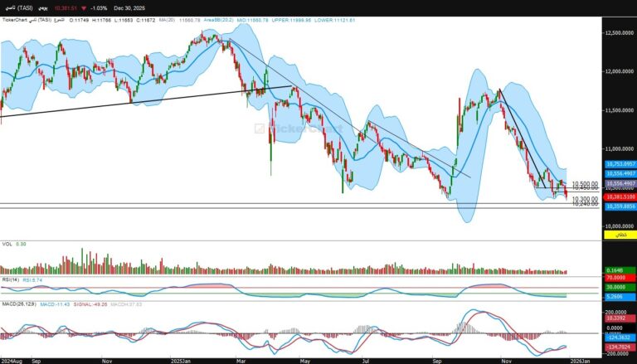Click the yellow linear scale badge
The height and width of the screenshot is (364, 637).
[x=620, y=235]
